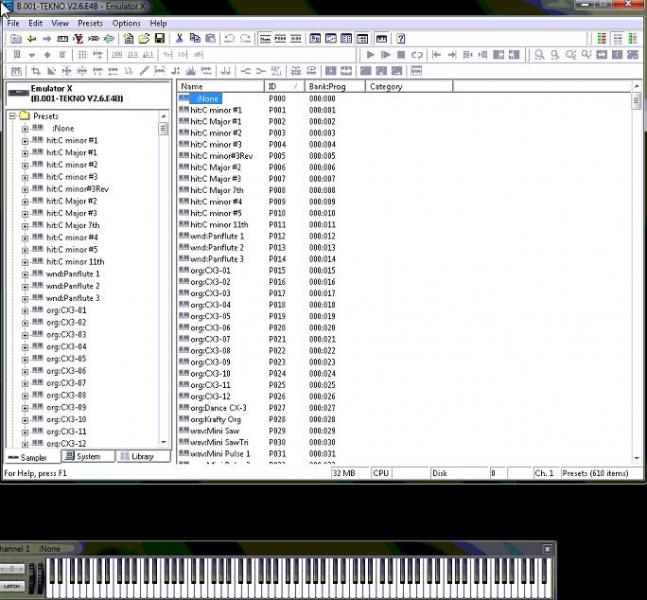Click the forward arrow toolbar icon
647x600 pixels.
pyautogui.click(x=47, y=39)
